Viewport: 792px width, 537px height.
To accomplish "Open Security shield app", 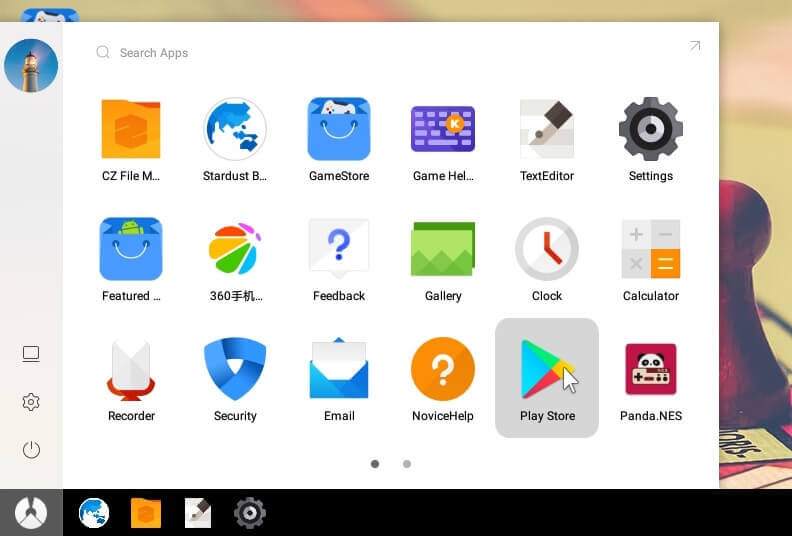I will [235, 369].
